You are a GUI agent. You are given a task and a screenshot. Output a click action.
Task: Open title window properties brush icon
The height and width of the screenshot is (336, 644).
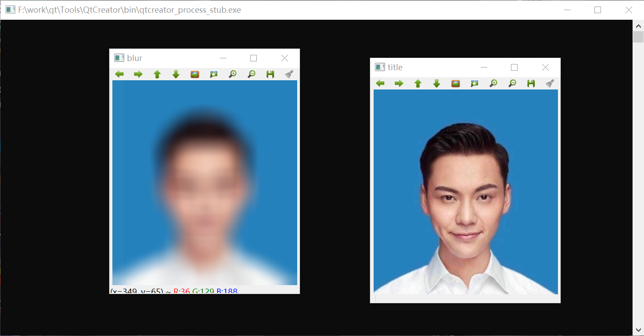click(x=550, y=83)
